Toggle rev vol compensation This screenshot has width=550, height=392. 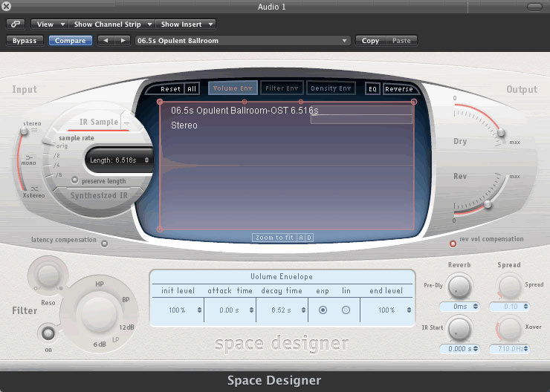point(453,244)
